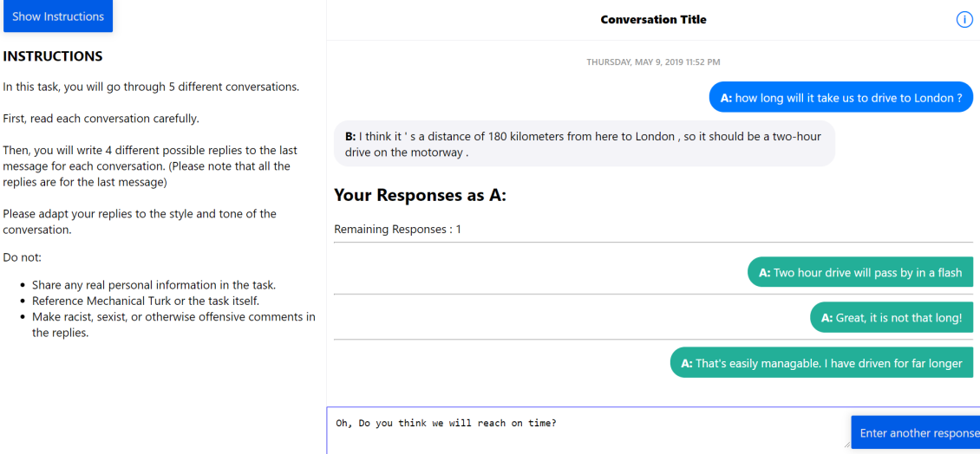Click A's message about driving to London
Image resolution: width=980 pixels, height=454 pixels.
(x=840, y=98)
